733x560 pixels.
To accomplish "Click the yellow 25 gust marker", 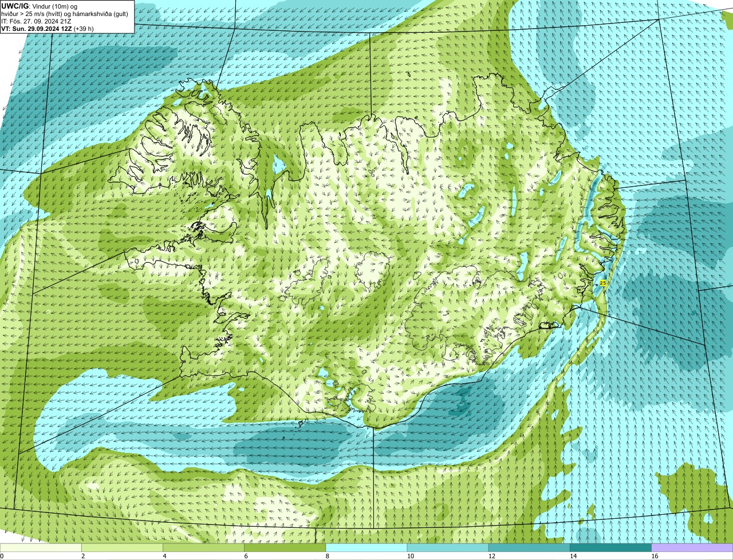I will click(x=602, y=283).
